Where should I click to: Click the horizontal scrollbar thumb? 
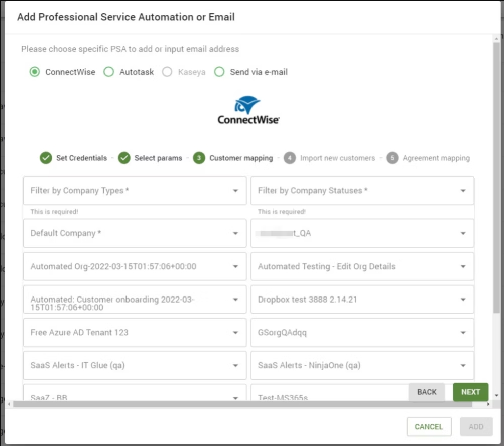click(242, 404)
